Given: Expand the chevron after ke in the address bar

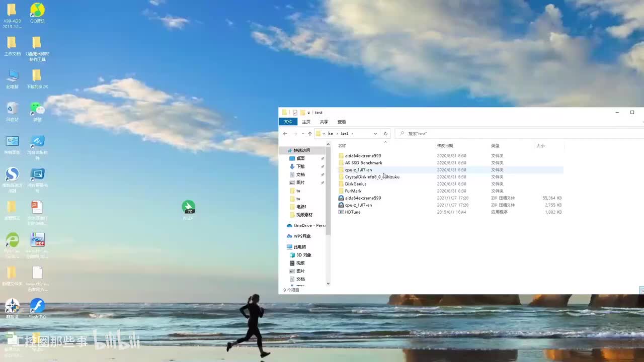Looking at the screenshot, I should pyautogui.click(x=337, y=134).
